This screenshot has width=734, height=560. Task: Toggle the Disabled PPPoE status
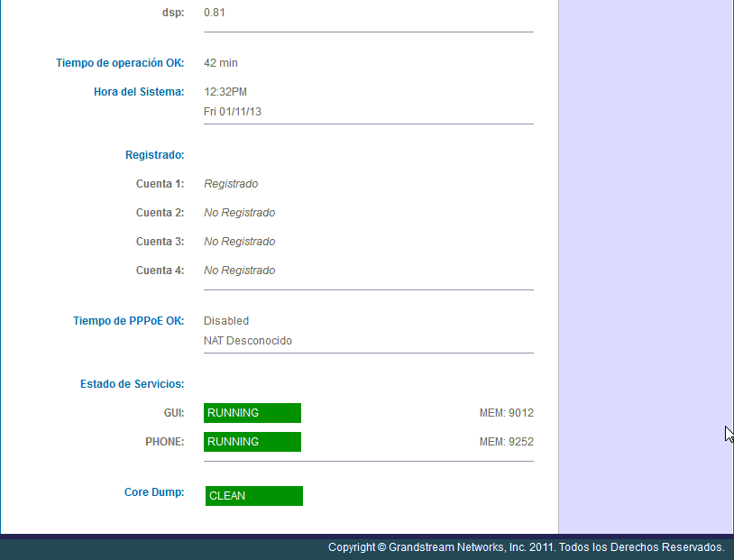pos(225,320)
